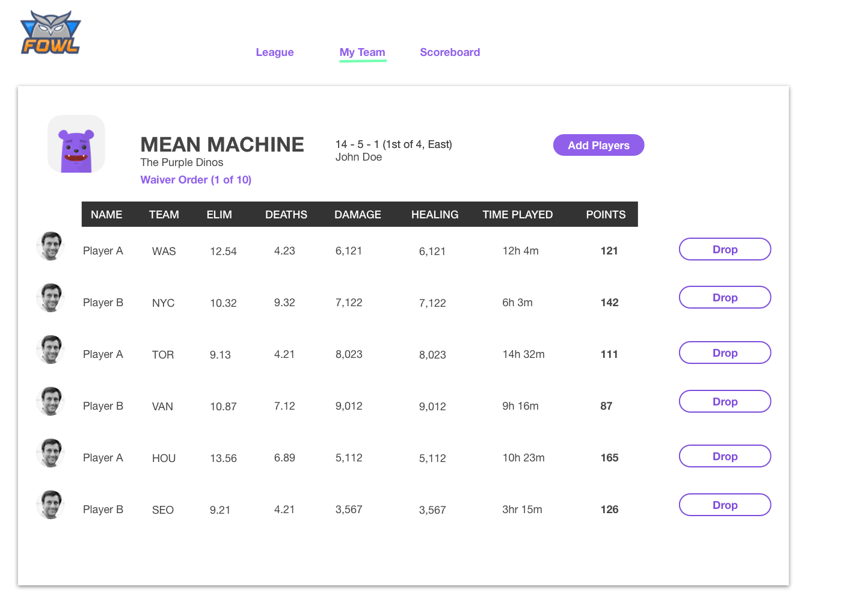The image size is (866, 616).
Task: Click the purple dino team avatar
Action: coord(76,144)
